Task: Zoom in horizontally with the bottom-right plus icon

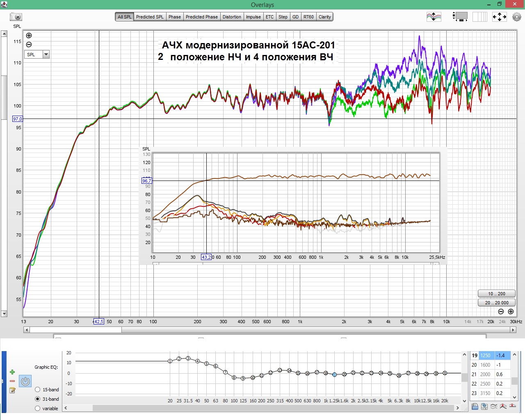Action: tap(511, 312)
